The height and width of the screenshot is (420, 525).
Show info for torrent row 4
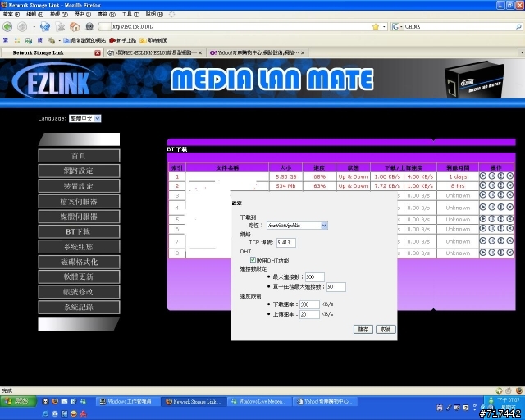coord(501,207)
